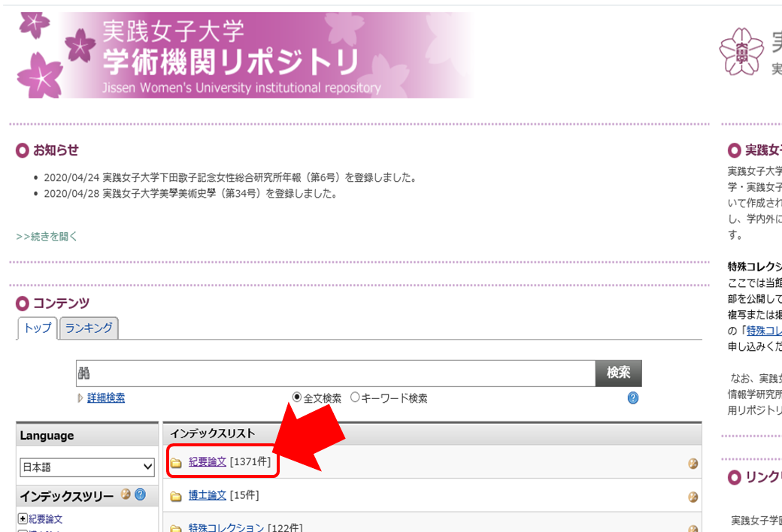Viewport: 782px width, 532px height.
Task: Click the 検索 search button
Action: [618, 373]
